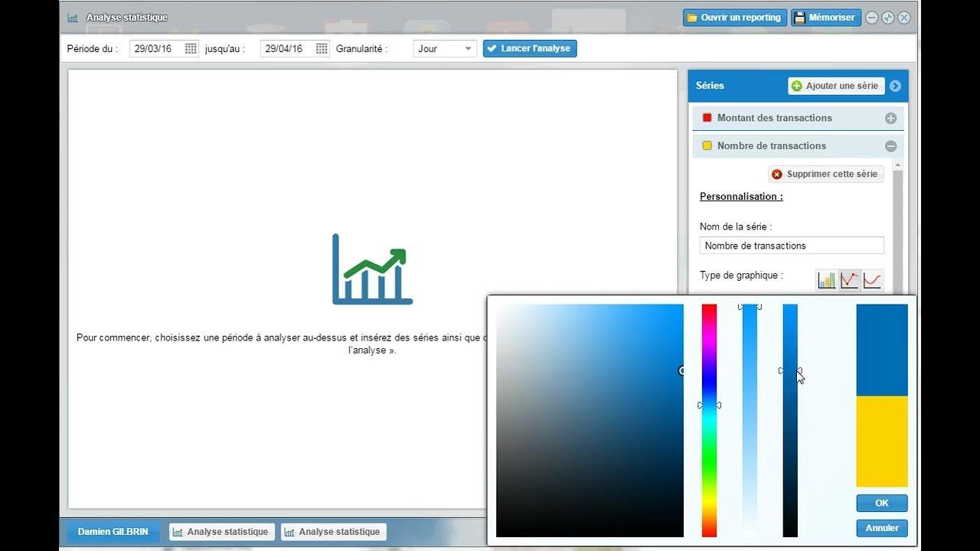Open the Granularité Jour dropdown
The image size is (980, 551).
pos(445,48)
